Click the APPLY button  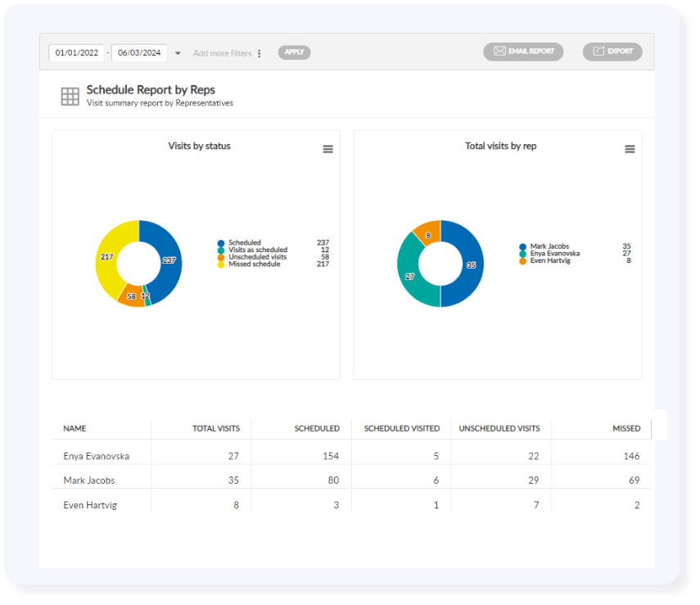293,52
